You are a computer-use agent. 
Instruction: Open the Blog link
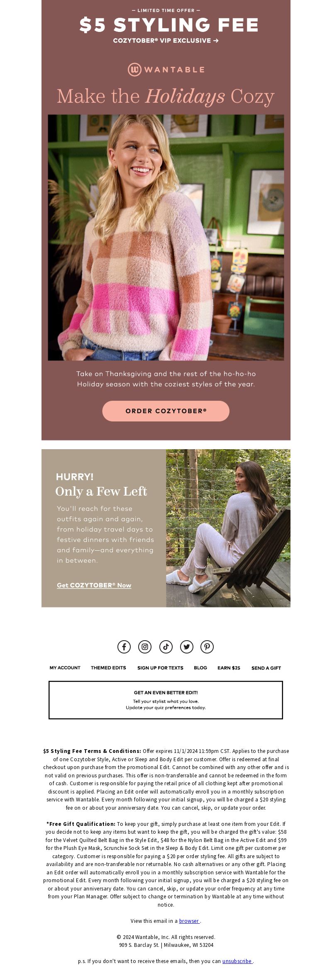[x=200, y=668]
